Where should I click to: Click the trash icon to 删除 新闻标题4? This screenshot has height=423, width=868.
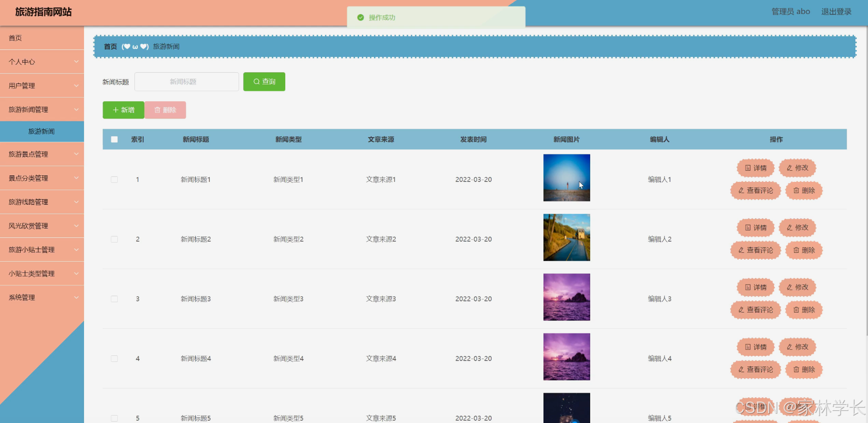797,370
